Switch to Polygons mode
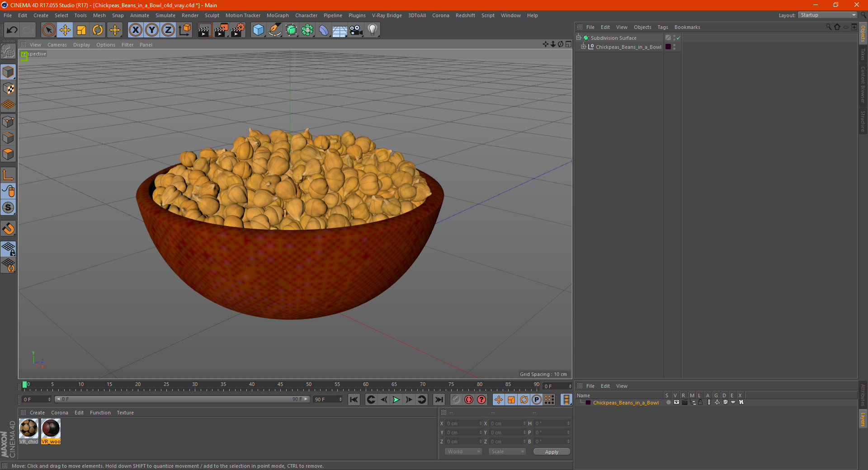Image resolution: width=868 pixels, height=470 pixels. (8, 154)
